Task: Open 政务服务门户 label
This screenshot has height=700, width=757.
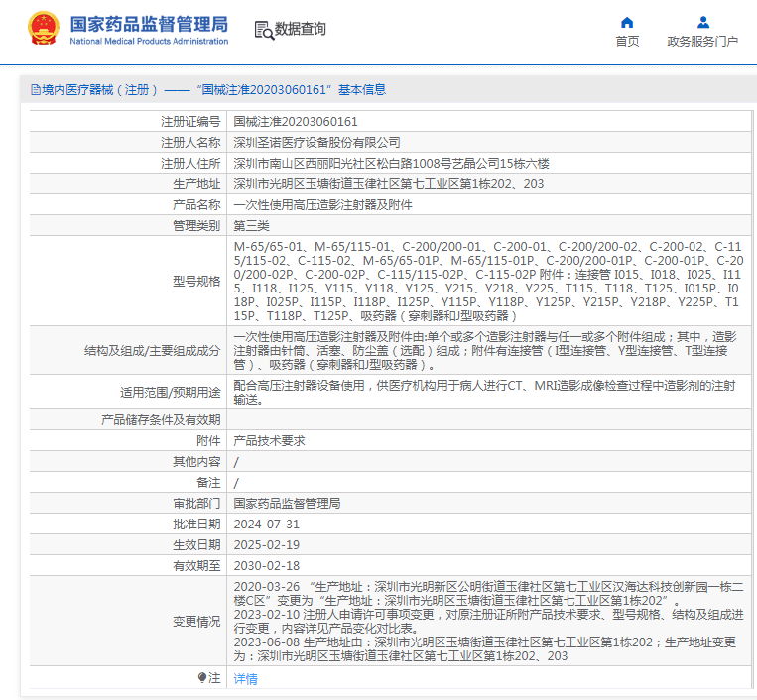Action: click(702, 42)
